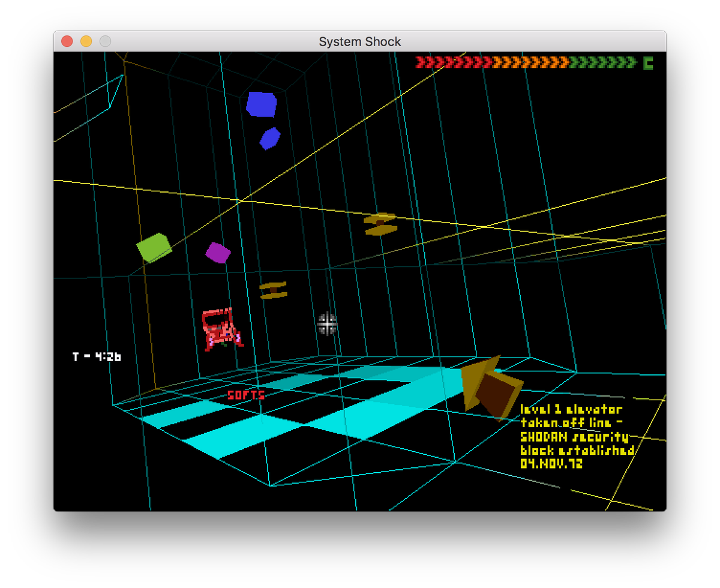Select the green cube object

[154, 247]
